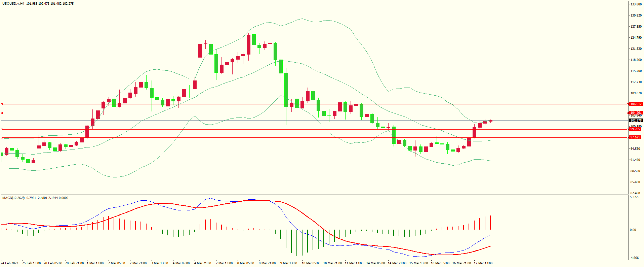Click the 28 Feb 21:00 time axis label
Viewport: 644px width, 267px height.
tap(74, 263)
